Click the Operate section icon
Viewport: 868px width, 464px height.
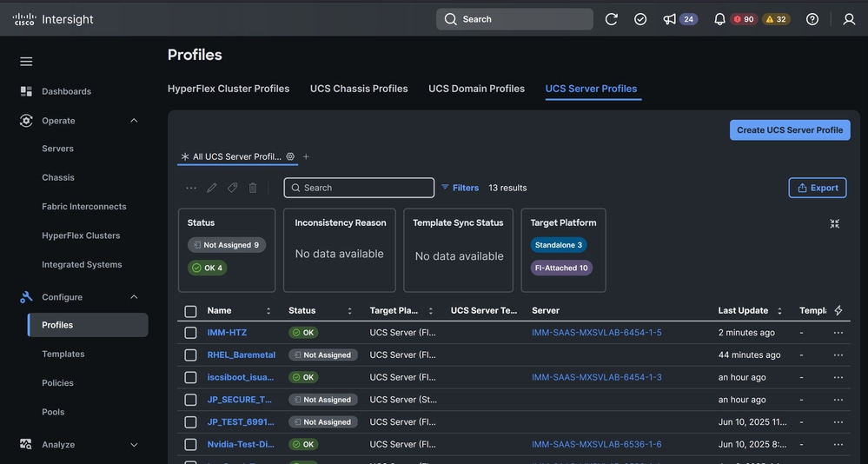tap(26, 121)
